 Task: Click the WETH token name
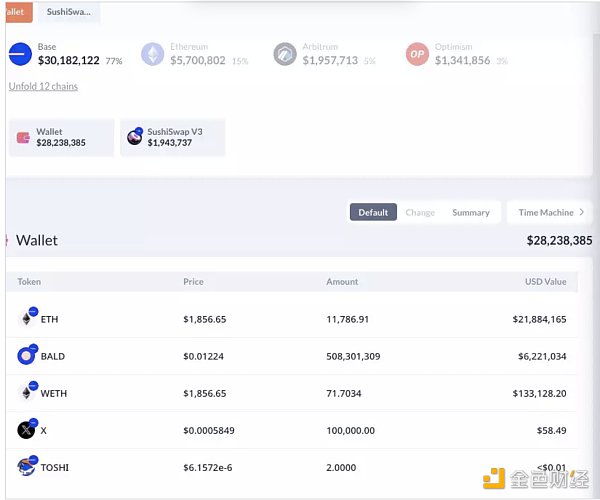[x=54, y=393]
